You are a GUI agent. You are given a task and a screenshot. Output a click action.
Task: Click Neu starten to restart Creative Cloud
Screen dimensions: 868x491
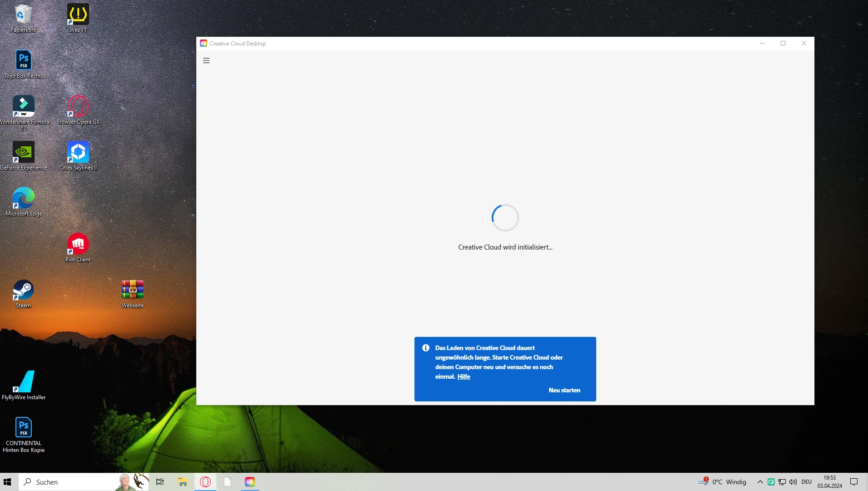click(564, 390)
